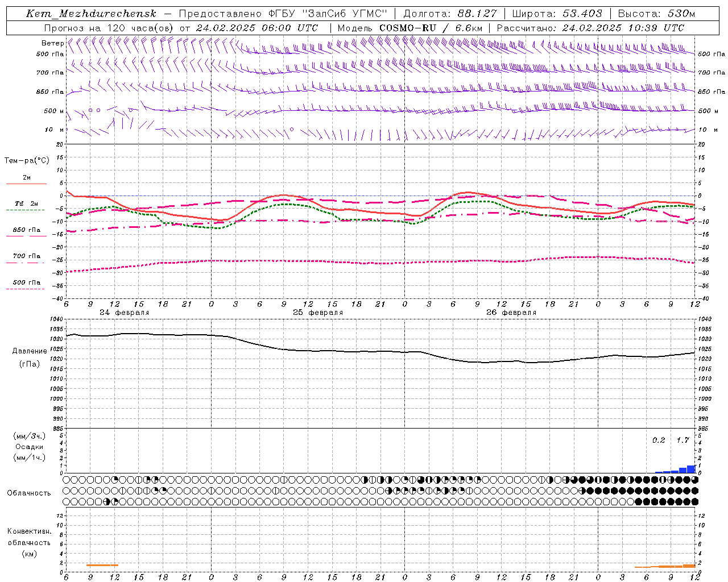
Task: Click the '25 февраля' date label
Action: pos(317,313)
